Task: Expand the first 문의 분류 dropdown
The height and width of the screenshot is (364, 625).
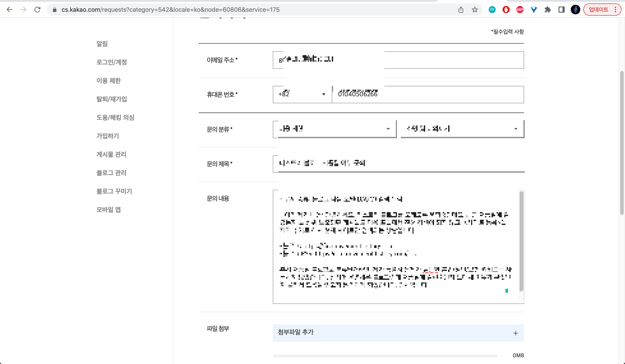Action: point(334,129)
